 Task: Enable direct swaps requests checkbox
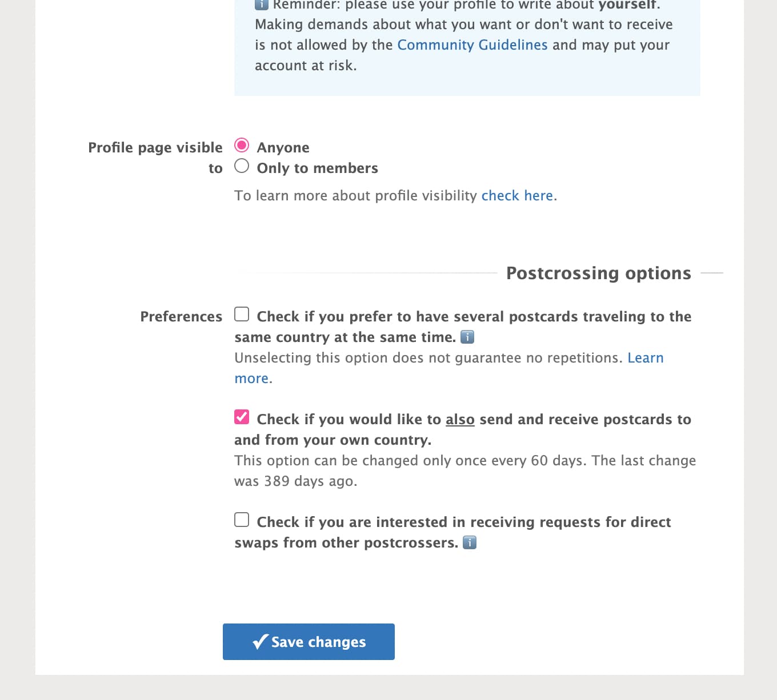(x=242, y=520)
